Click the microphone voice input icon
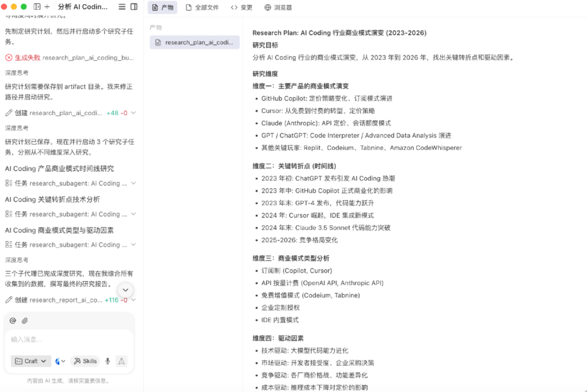 [108, 361]
